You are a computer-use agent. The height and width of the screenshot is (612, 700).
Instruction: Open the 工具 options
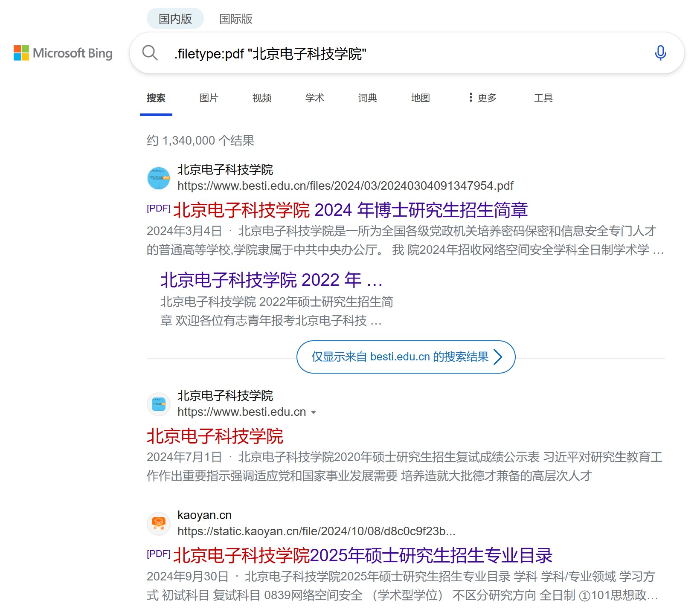click(543, 98)
